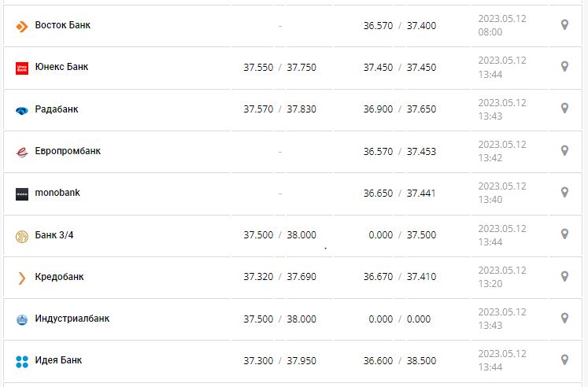Select the Индустриалбанк name link
Screen dimensions: 588x387
[x=72, y=319]
